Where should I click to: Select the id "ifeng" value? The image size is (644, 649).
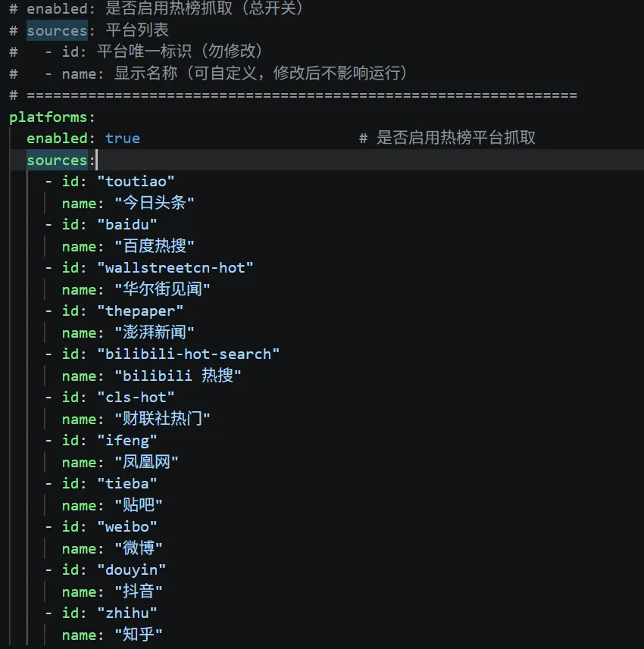click(x=127, y=441)
